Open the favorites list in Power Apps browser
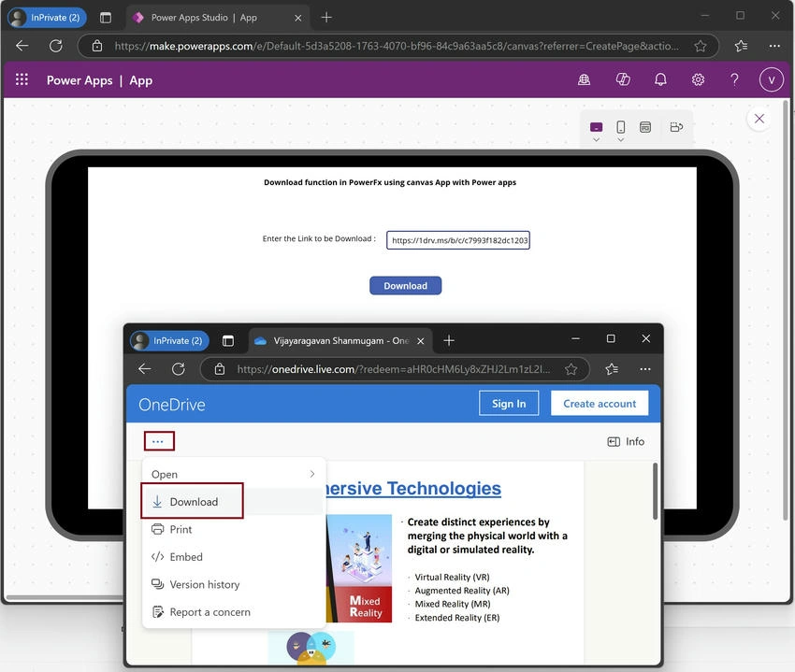 741,46
